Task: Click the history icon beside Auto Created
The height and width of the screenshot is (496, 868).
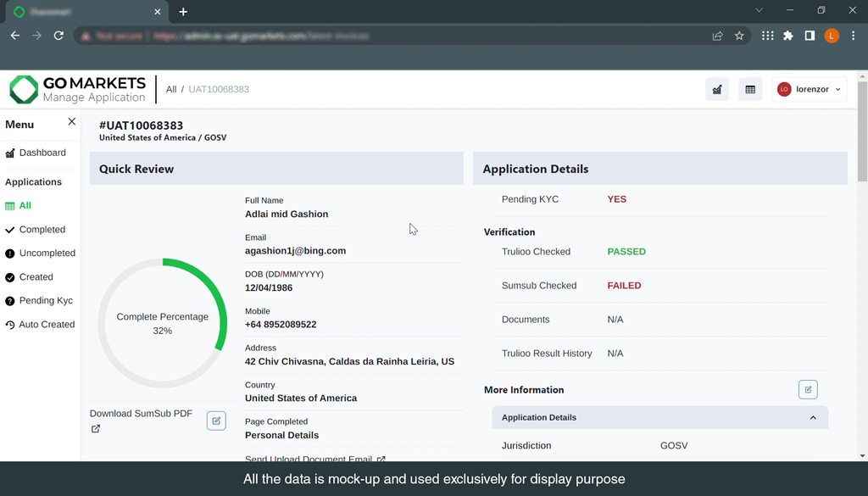Action: point(10,325)
